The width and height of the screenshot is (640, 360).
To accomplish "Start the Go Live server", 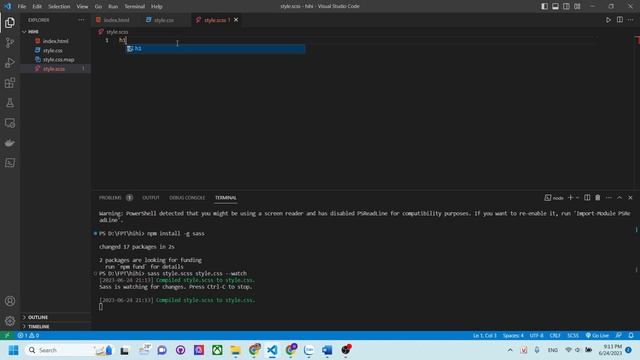I will (x=597, y=336).
